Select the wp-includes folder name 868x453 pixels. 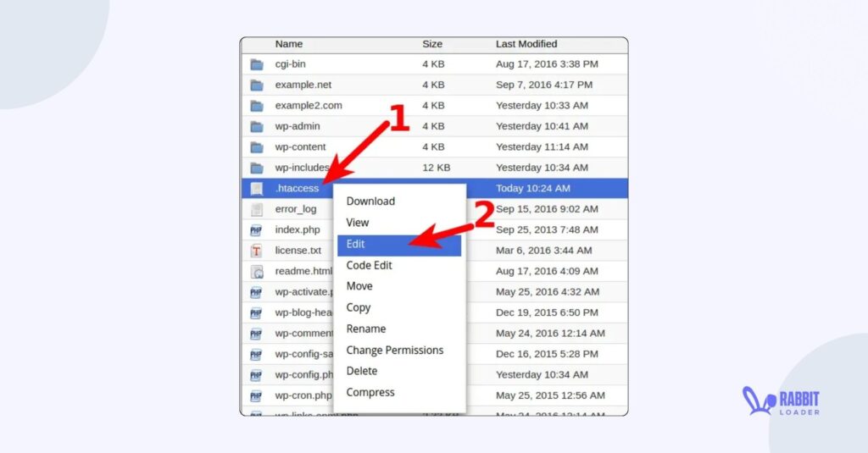coord(303,168)
